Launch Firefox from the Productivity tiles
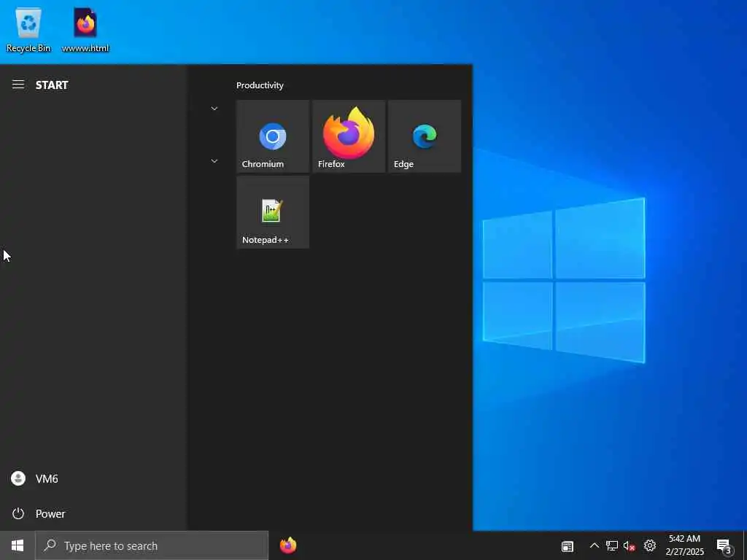Image resolution: width=747 pixels, height=560 pixels. click(349, 136)
